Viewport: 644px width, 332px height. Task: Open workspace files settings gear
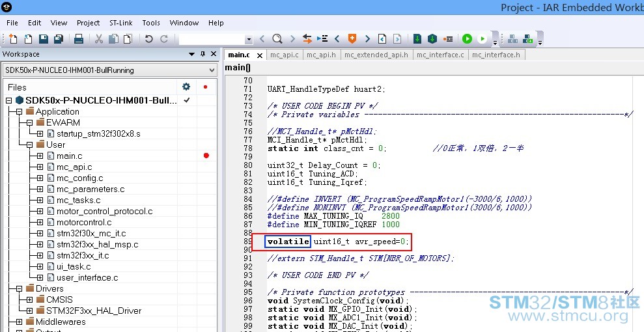(x=186, y=87)
